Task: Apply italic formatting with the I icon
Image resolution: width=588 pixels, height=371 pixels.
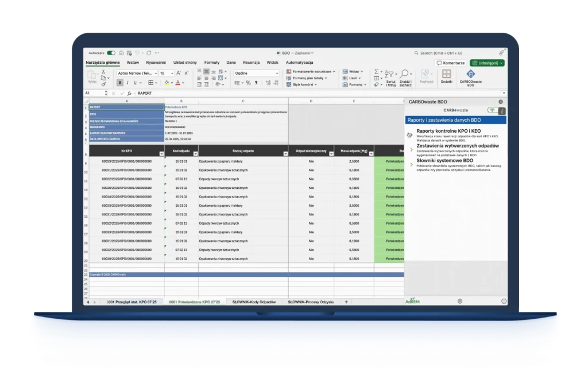Action: coord(129,83)
